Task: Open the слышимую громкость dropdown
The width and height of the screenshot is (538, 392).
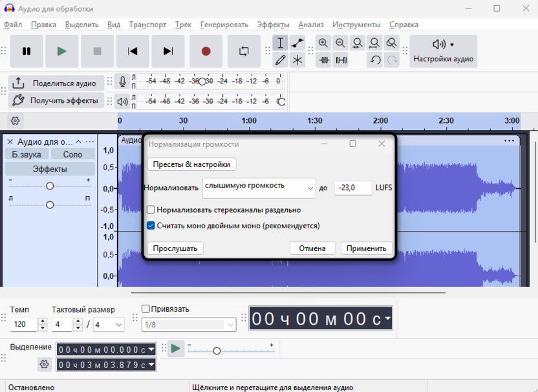Action: point(259,188)
